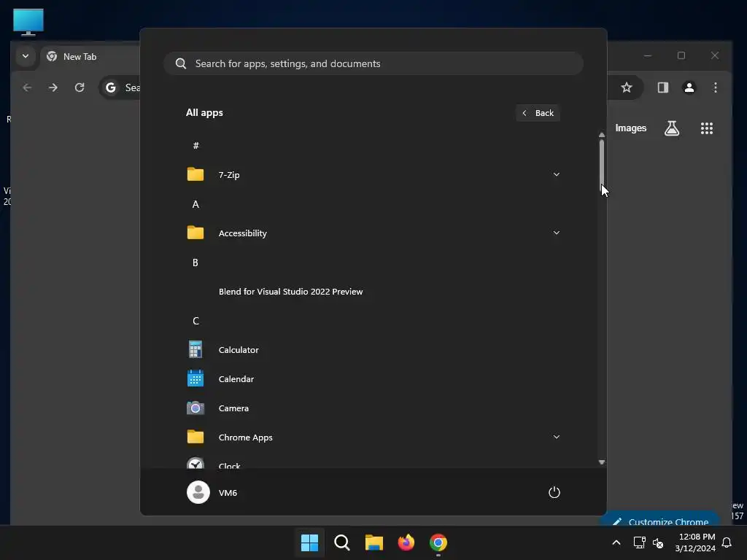Switch to Chrome in the taskbar

(x=438, y=542)
